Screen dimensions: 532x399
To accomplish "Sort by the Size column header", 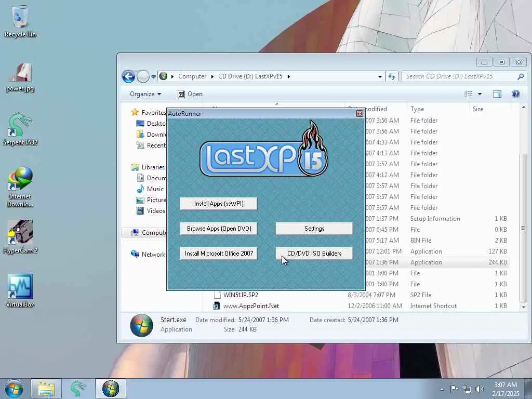I will (x=489, y=109).
